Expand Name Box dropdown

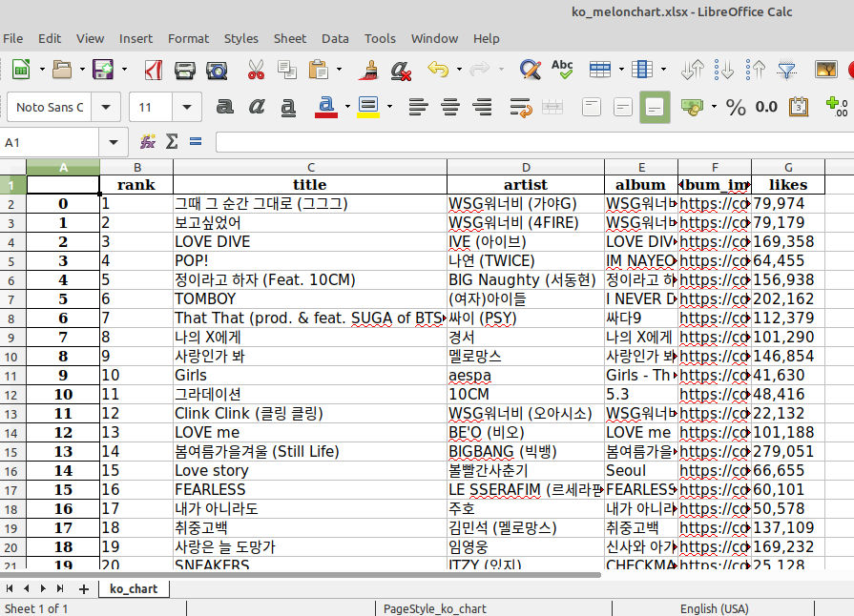(x=114, y=143)
